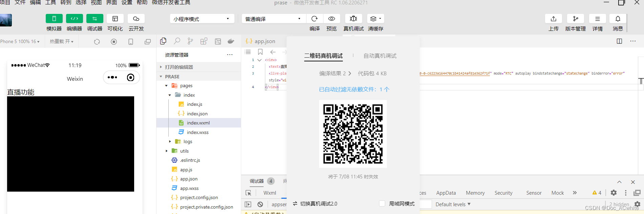
Task: Toggle the Simulator panel button
Action: tap(54, 19)
